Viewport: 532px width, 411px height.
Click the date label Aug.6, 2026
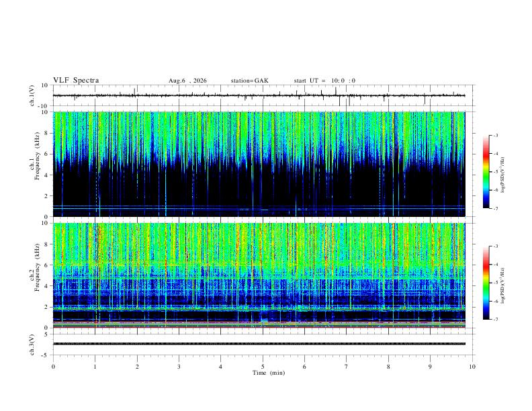[x=187, y=81]
